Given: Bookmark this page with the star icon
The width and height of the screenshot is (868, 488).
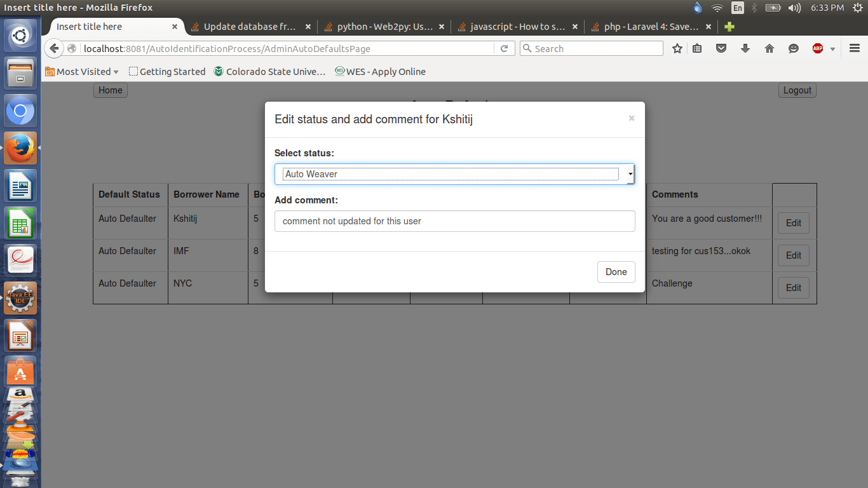Looking at the screenshot, I should pos(677,48).
